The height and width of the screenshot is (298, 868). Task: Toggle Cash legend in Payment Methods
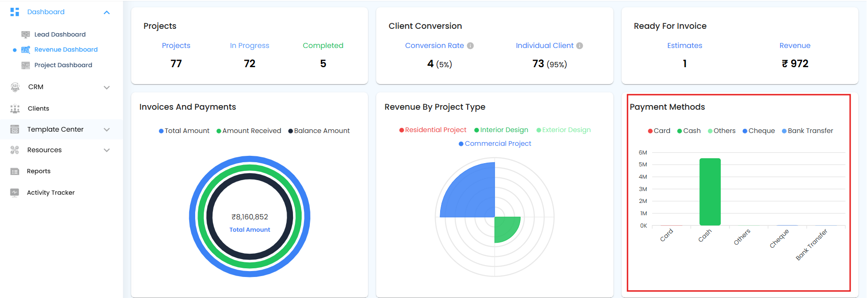pos(689,131)
